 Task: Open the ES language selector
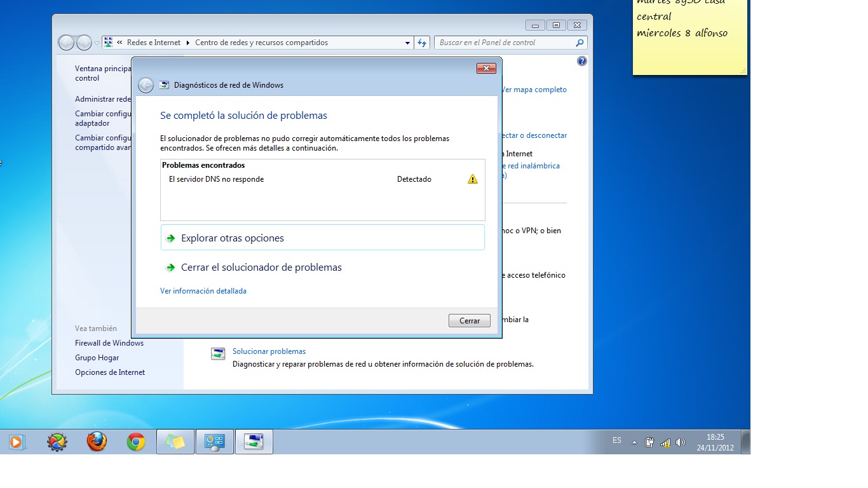point(616,440)
